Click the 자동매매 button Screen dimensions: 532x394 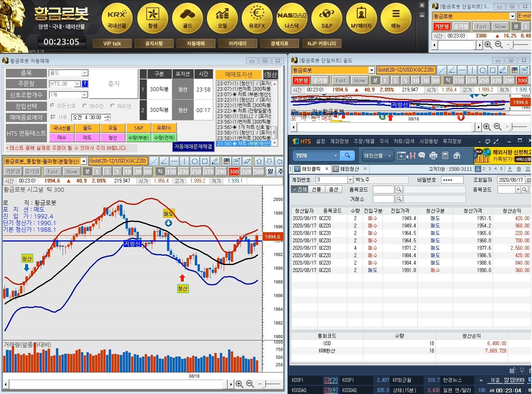(196, 43)
